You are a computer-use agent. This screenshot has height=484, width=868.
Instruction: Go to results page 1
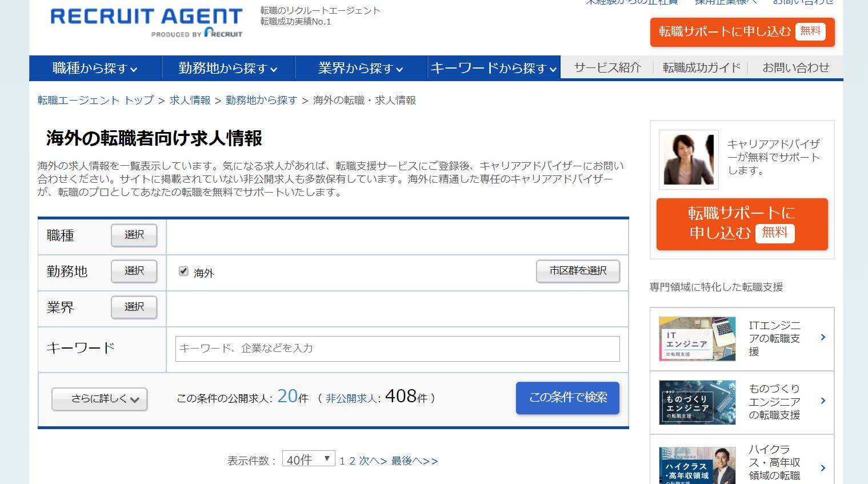point(342,461)
